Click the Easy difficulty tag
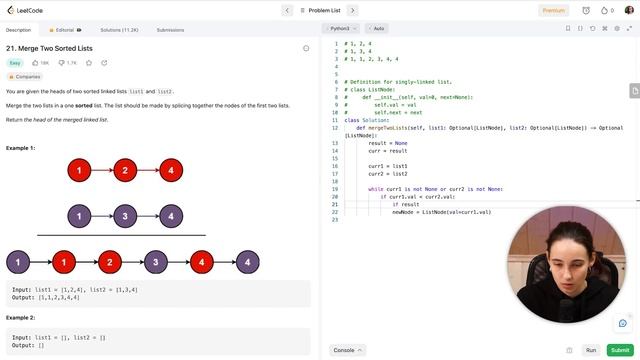This screenshot has height=360, width=640. (x=15, y=63)
